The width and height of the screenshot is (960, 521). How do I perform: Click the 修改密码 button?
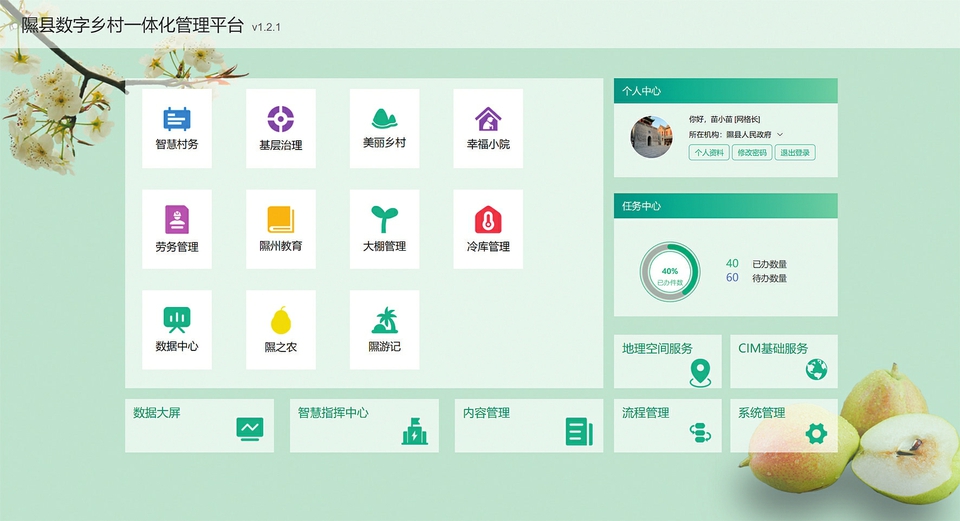point(751,153)
